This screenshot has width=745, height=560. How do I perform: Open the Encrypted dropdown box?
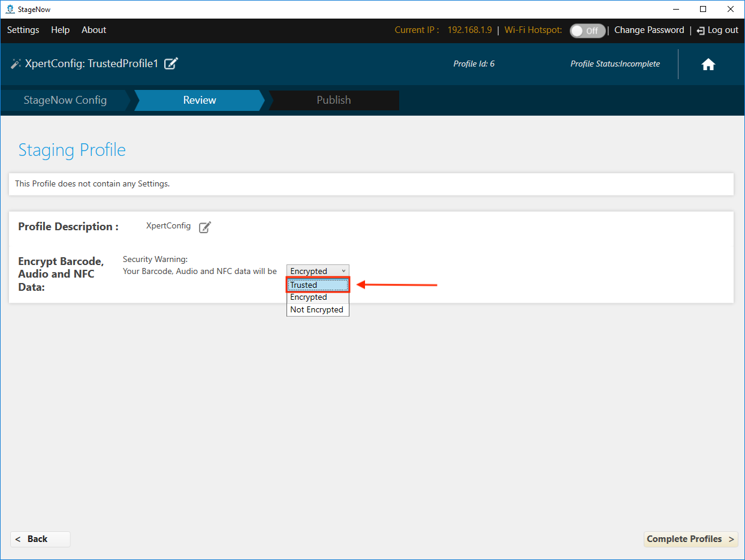click(x=317, y=271)
